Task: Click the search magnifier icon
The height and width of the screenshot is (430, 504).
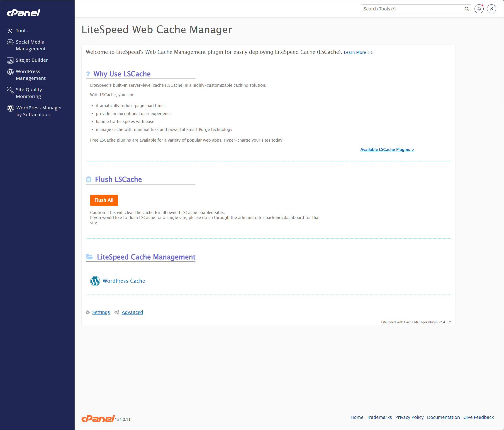Action: click(466, 9)
